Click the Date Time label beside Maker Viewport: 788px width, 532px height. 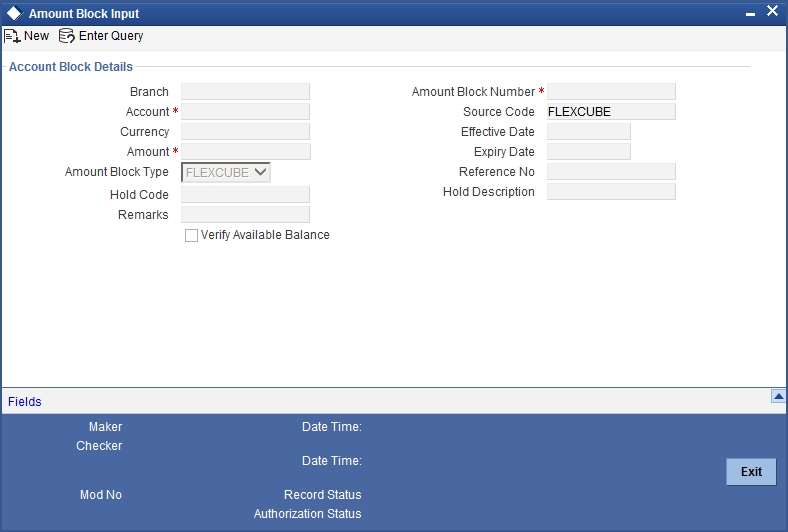pos(332,427)
